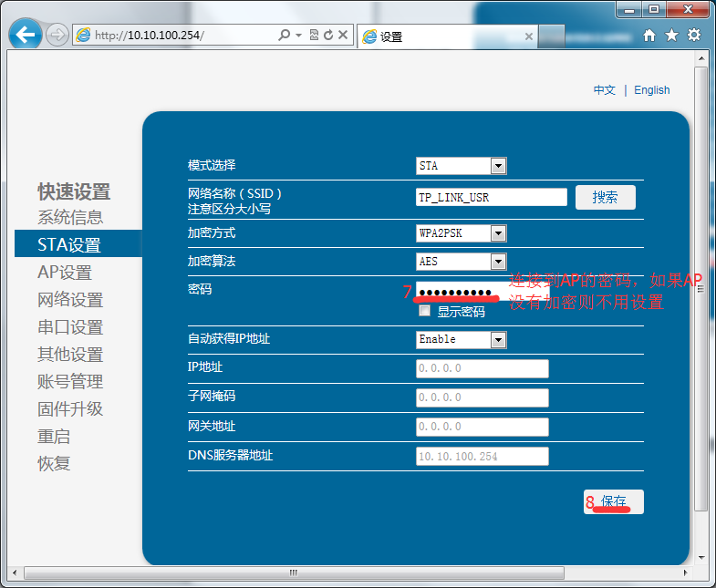Click the 搜索 button beside SSID
This screenshot has width=716, height=588.
point(605,197)
